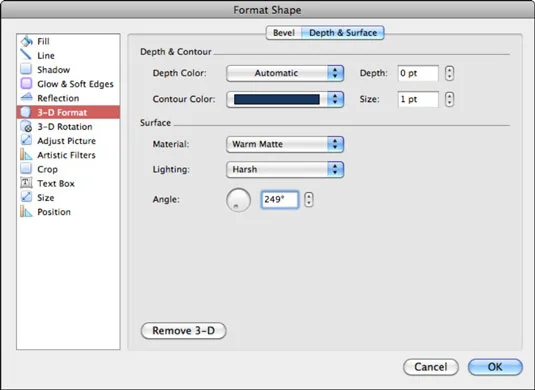The image size is (535, 390).
Task: Click the Angle 249° input field
Action: (x=280, y=200)
